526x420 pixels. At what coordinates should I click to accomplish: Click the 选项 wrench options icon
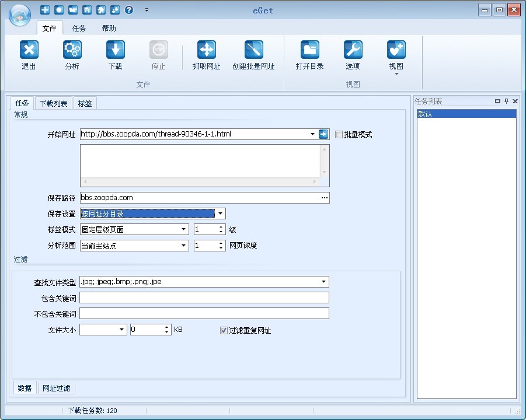(x=353, y=50)
